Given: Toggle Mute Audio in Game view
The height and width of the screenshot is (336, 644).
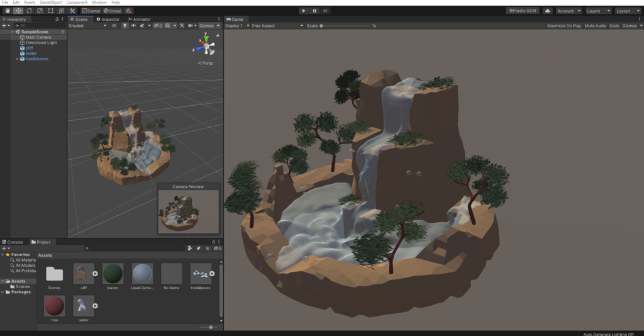Looking at the screenshot, I should tap(595, 25).
